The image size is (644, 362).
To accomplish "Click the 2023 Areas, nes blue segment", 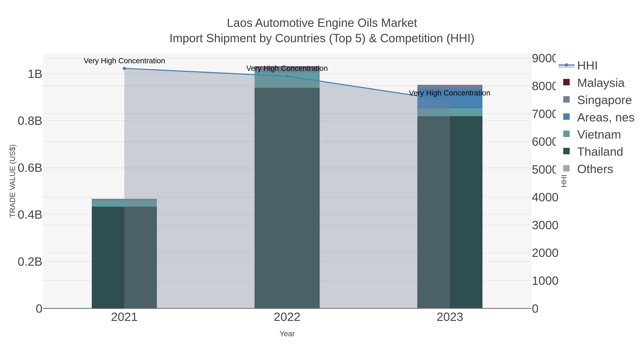I will pyautogui.click(x=450, y=98).
